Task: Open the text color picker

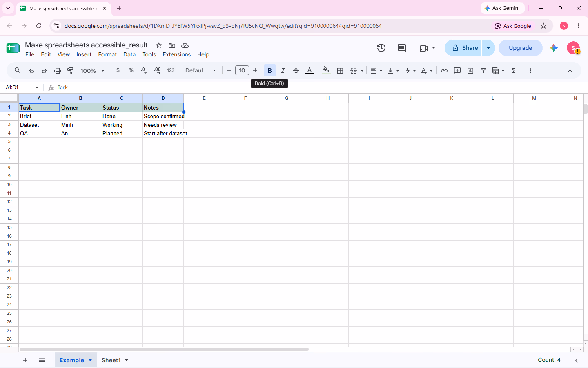Action: pos(310,71)
